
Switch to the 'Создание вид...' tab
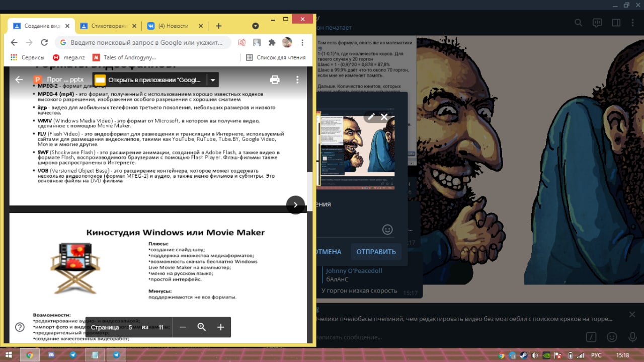coord(40,26)
